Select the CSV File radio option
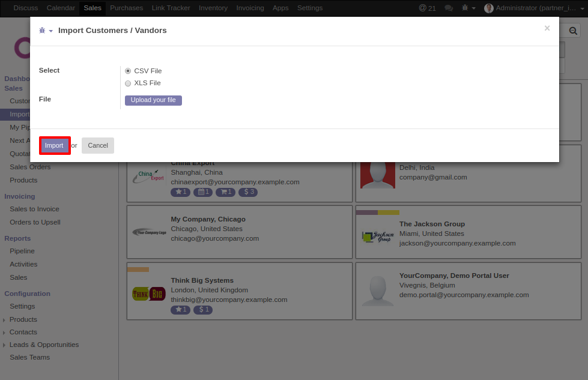The image size is (588, 380). (128, 71)
